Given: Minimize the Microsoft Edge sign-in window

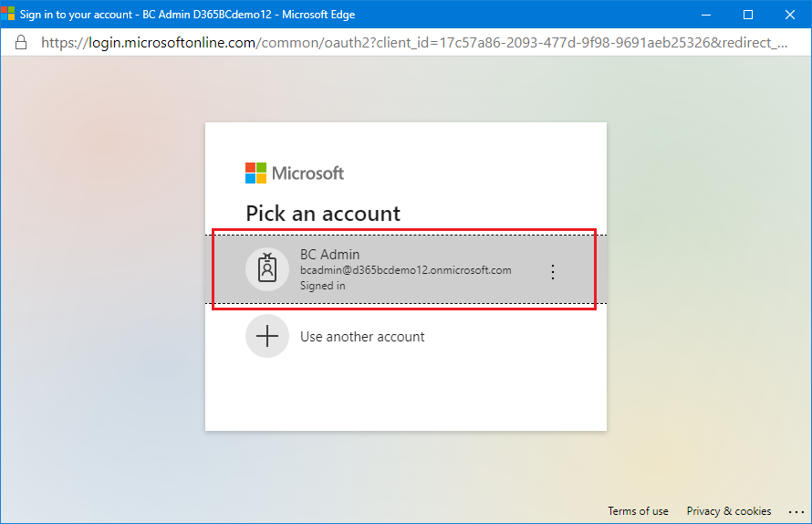Looking at the screenshot, I should pos(706,15).
